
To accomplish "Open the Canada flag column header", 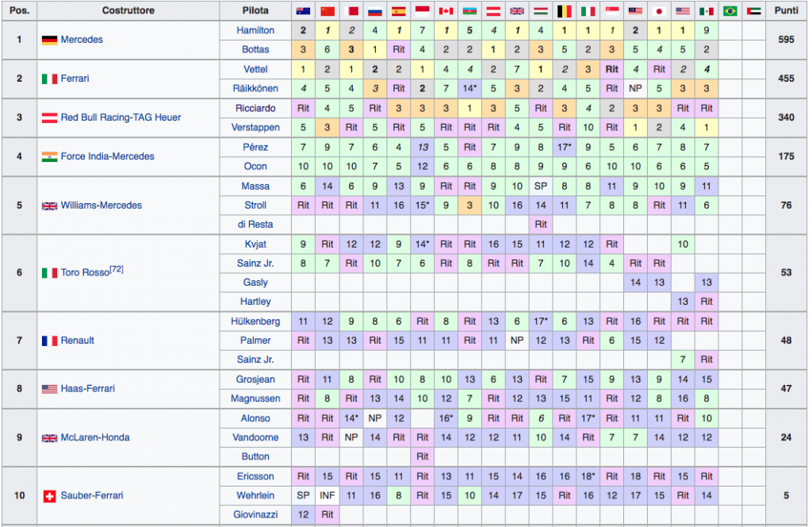I will (446, 11).
